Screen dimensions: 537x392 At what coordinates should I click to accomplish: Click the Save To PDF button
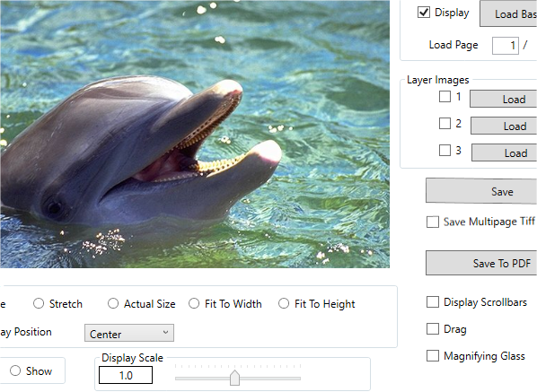click(481, 263)
